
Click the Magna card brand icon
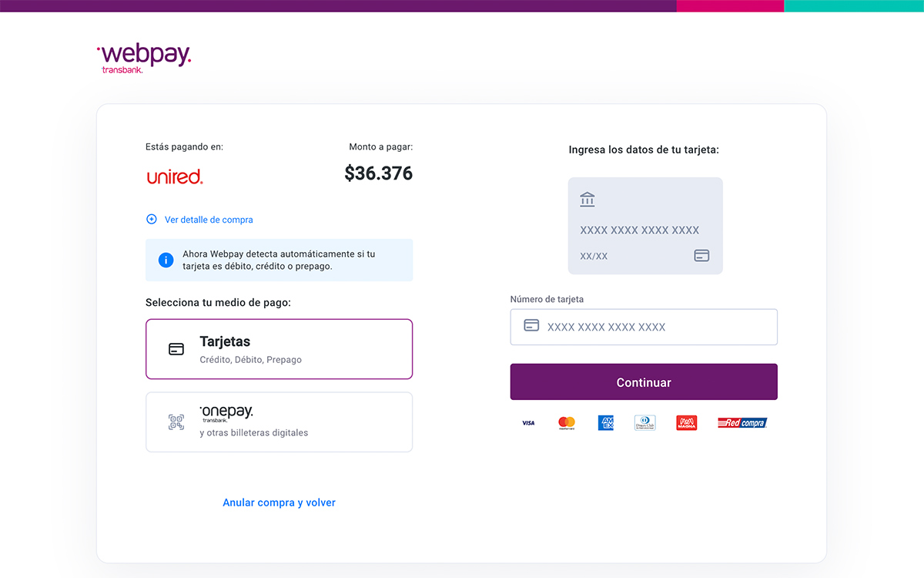686,422
